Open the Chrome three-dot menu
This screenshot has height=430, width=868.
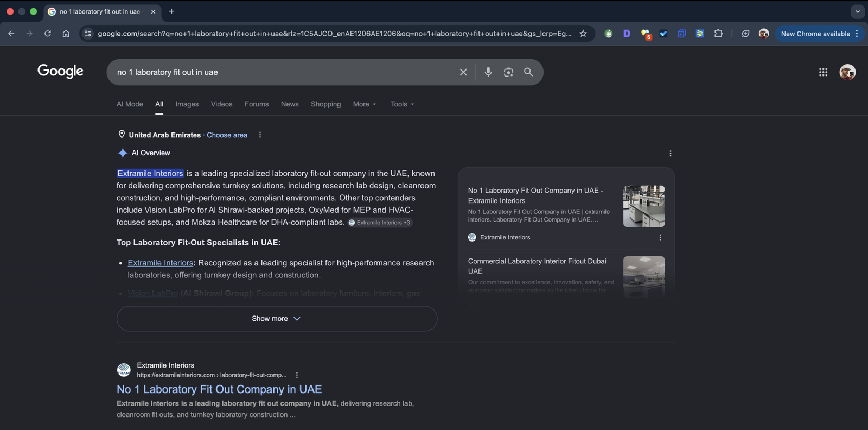click(857, 34)
